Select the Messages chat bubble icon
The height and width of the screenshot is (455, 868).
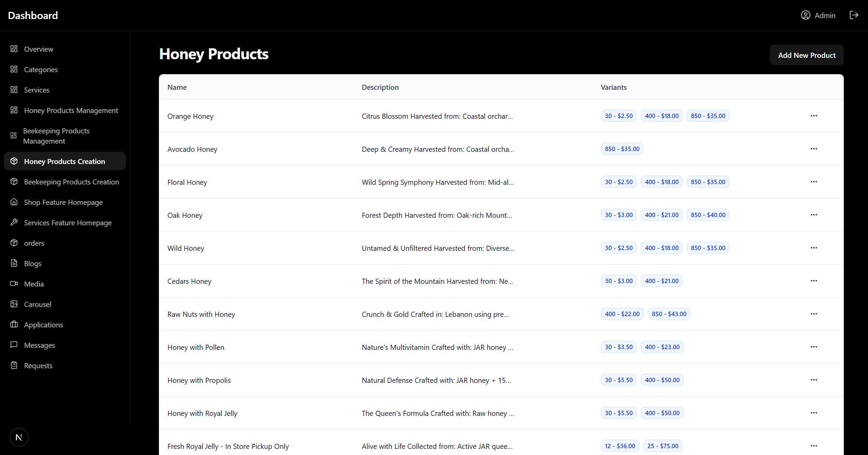(x=14, y=345)
